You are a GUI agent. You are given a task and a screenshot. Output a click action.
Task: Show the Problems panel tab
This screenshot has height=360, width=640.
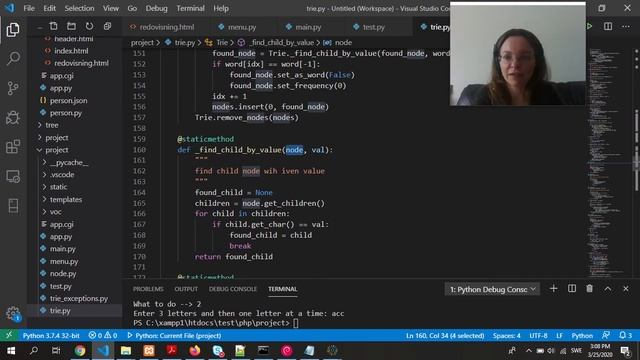click(148, 289)
